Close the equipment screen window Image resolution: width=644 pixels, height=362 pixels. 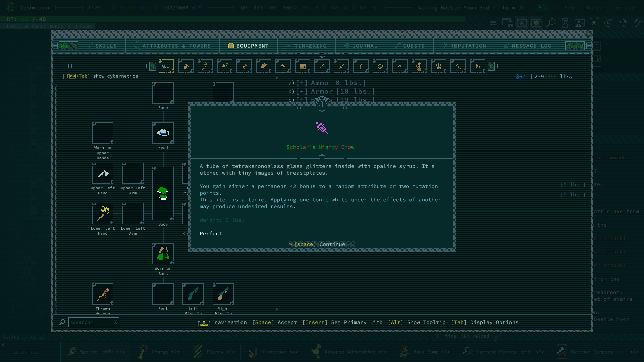tap(589, 34)
